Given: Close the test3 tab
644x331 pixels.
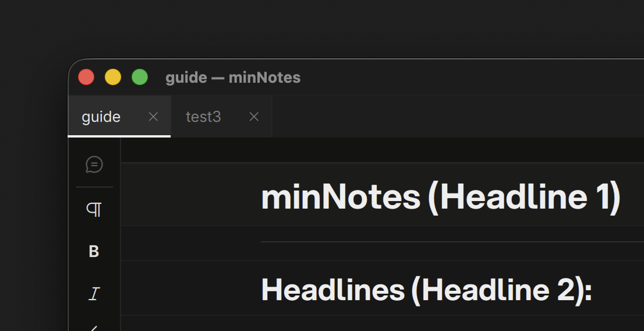Looking at the screenshot, I should 254,117.
